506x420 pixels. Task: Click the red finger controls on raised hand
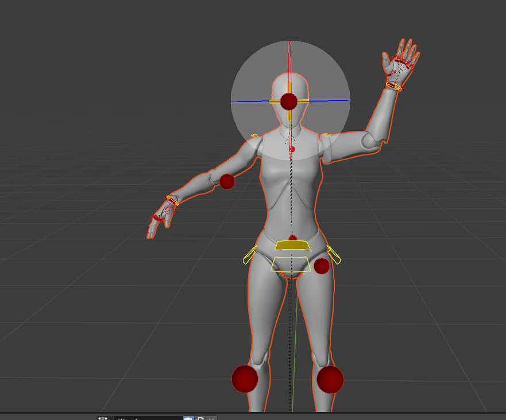point(404,62)
